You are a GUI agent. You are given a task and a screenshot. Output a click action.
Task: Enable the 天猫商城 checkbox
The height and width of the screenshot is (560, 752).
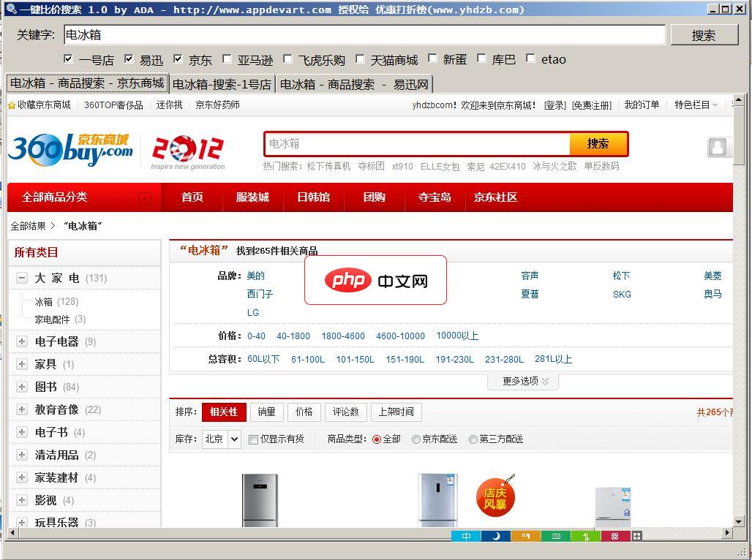coord(360,59)
